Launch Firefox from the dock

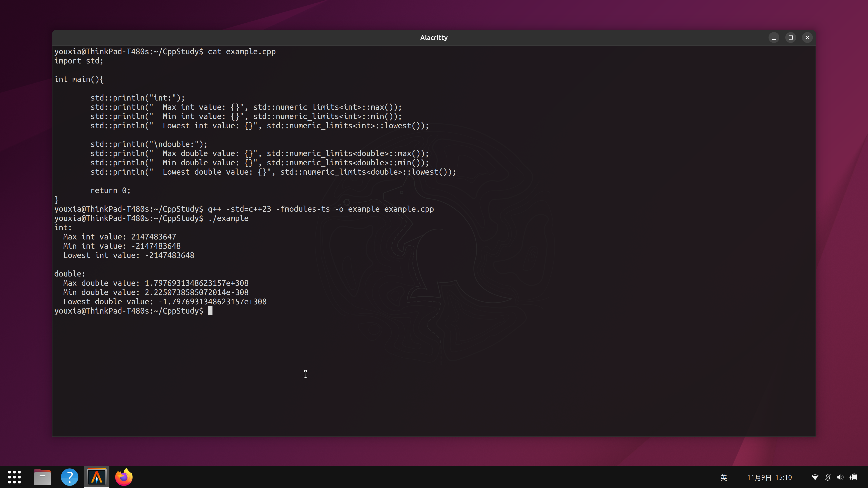point(124,477)
